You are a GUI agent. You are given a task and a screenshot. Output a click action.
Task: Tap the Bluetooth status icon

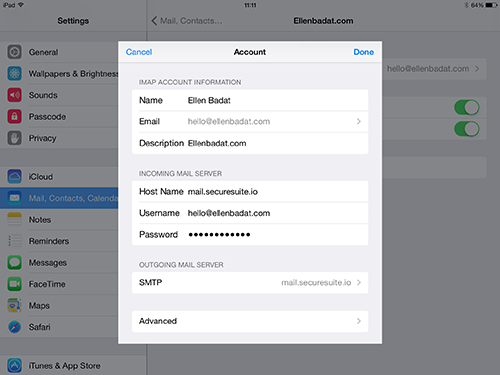pyautogui.click(x=466, y=5)
